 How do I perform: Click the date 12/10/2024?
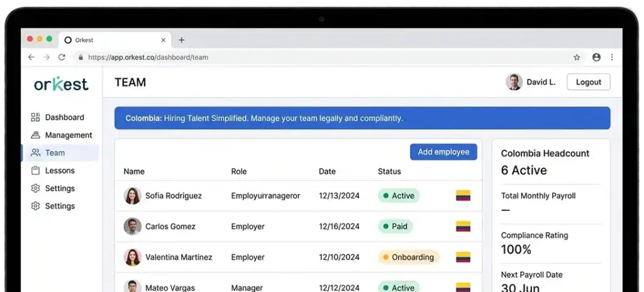(x=339, y=257)
